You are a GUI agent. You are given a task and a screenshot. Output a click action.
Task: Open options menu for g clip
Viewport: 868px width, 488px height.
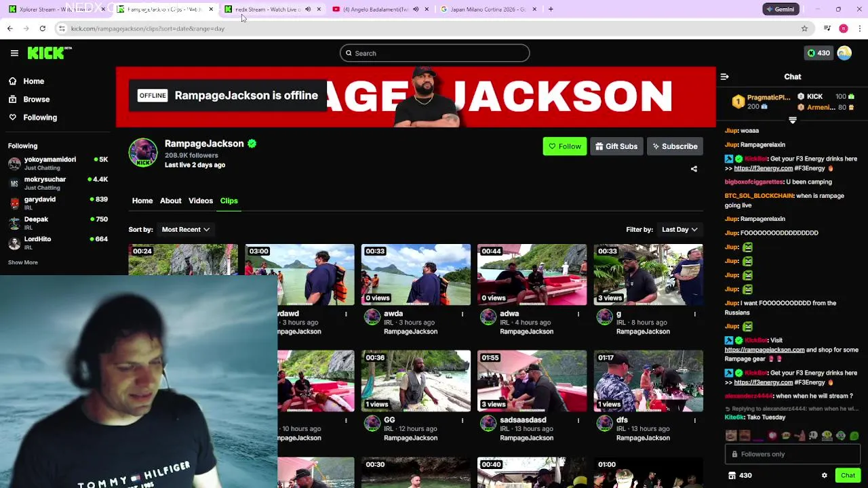(x=694, y=314)
